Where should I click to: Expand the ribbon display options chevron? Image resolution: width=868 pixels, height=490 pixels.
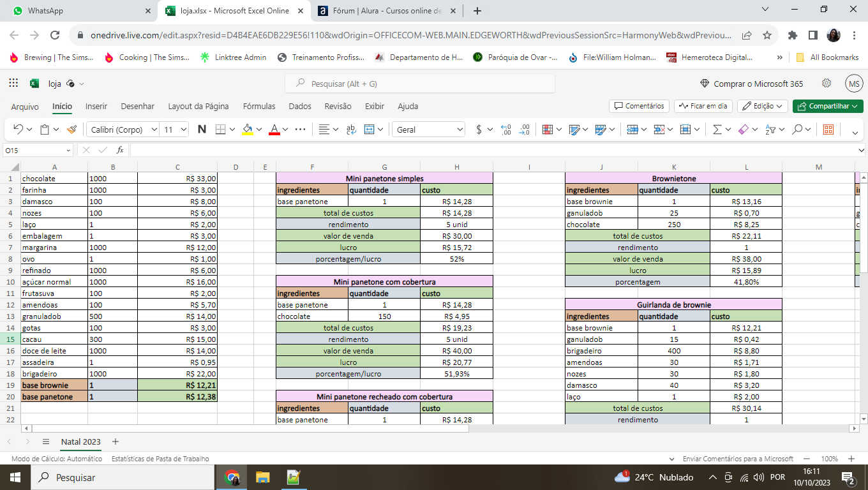coord(855,132)
